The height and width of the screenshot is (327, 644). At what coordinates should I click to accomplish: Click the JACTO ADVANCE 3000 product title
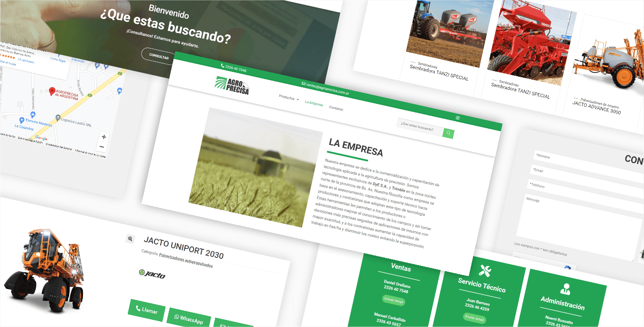(x=596, y=108)
